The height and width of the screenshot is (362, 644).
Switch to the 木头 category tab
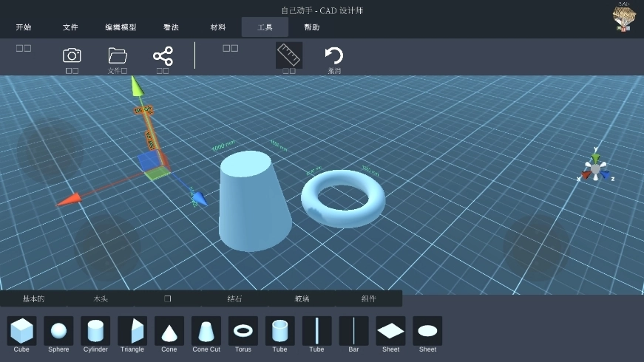(101, 298)
